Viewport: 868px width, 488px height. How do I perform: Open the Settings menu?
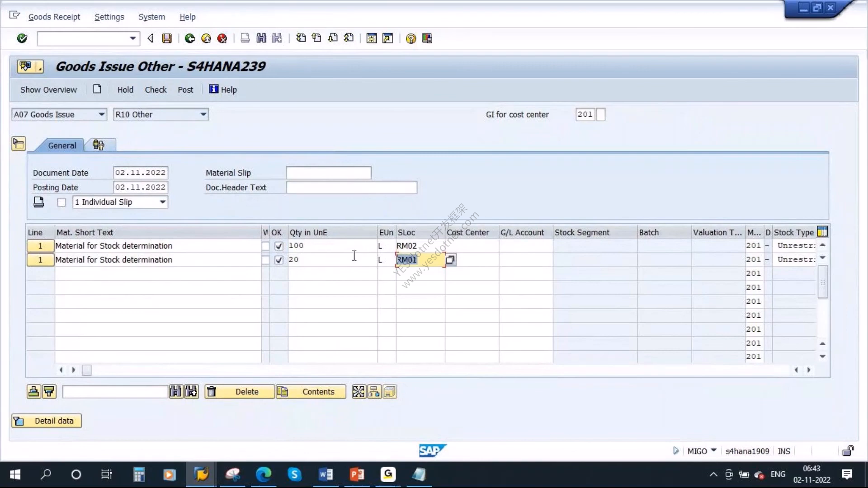(x=109, y=17)
